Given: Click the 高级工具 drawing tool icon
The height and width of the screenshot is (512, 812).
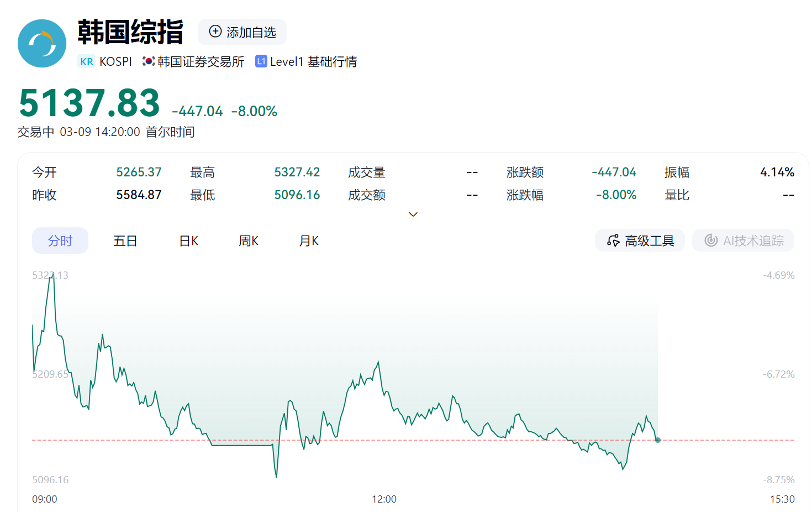Looking at the screenshot, I should coord(613,241).
